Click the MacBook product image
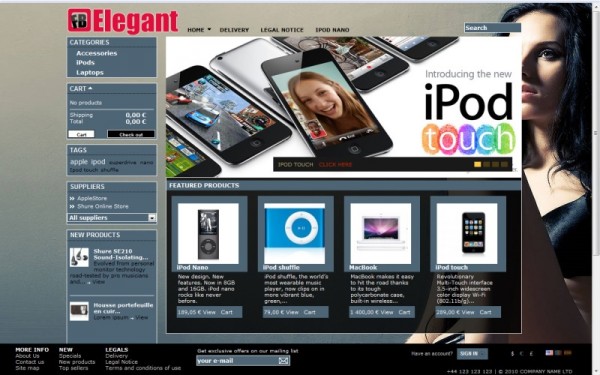 coord(381,233)
